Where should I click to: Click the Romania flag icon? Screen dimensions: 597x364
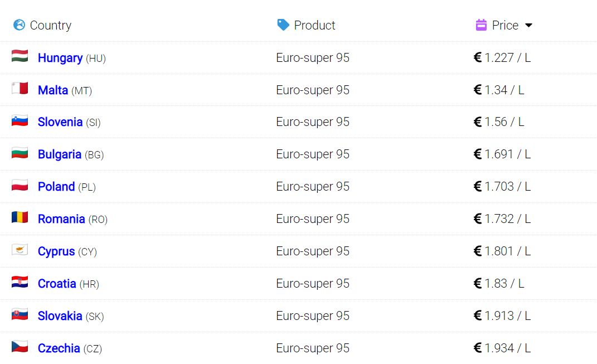[x=20, y=217]
